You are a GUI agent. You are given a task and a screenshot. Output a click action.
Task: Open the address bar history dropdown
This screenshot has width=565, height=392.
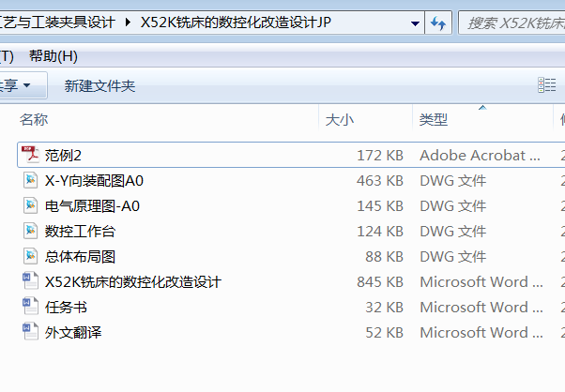415,23
